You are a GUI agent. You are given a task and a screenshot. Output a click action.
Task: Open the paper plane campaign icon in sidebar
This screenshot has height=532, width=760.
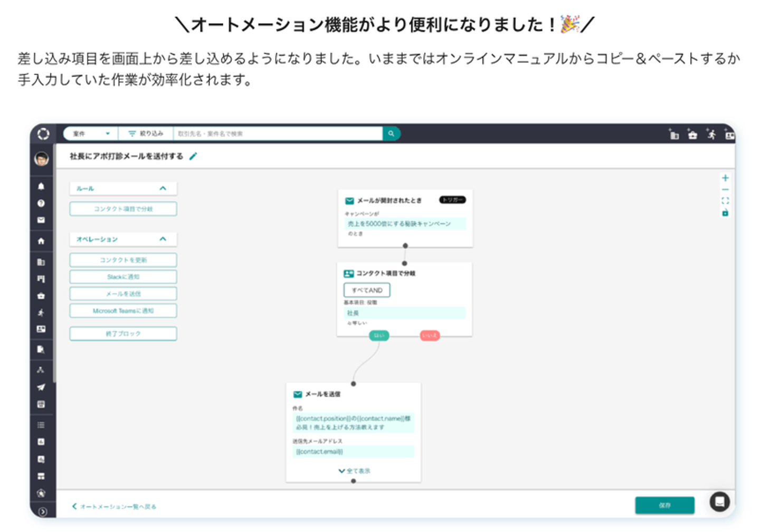point(41,387)
